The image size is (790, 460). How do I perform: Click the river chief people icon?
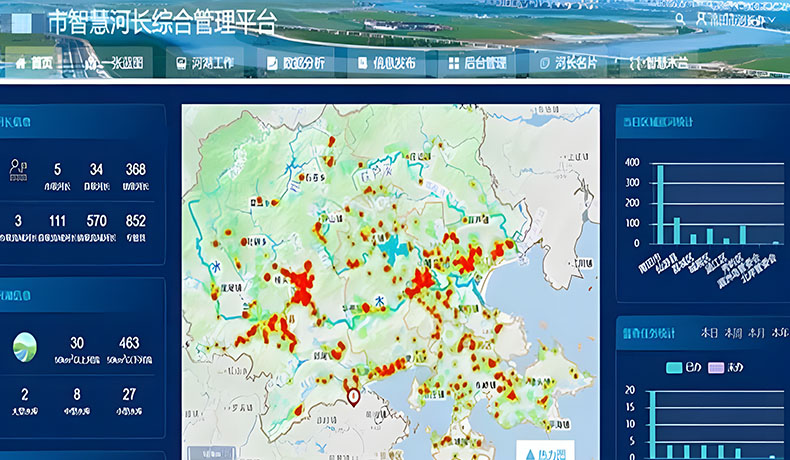pos(18,170)
